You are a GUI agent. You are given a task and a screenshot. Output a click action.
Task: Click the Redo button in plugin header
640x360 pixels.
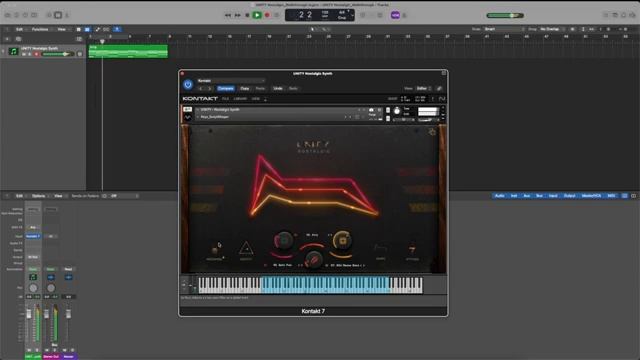pyautogui.click(x=293, y=89)
